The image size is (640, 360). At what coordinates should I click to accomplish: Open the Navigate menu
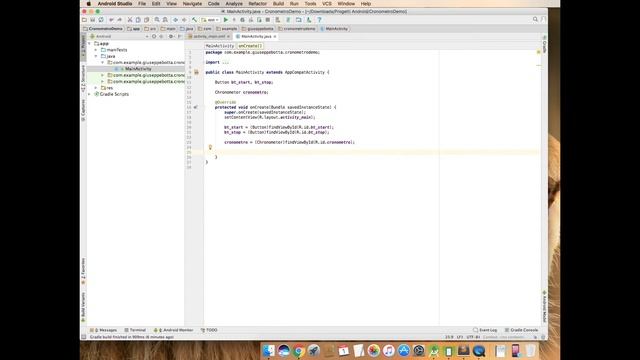click(x=192, y=4)
